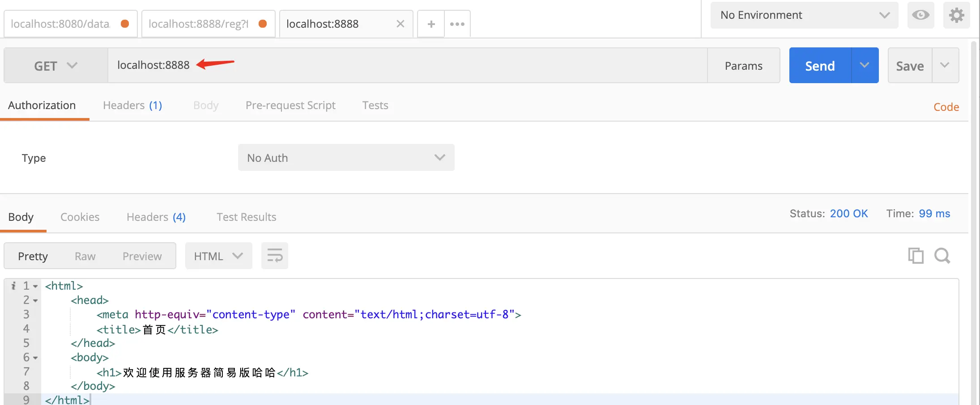Collapse the html tag fold arrow
The height and width of the screenshot is (405, 980).
click(x=35, y=286)
